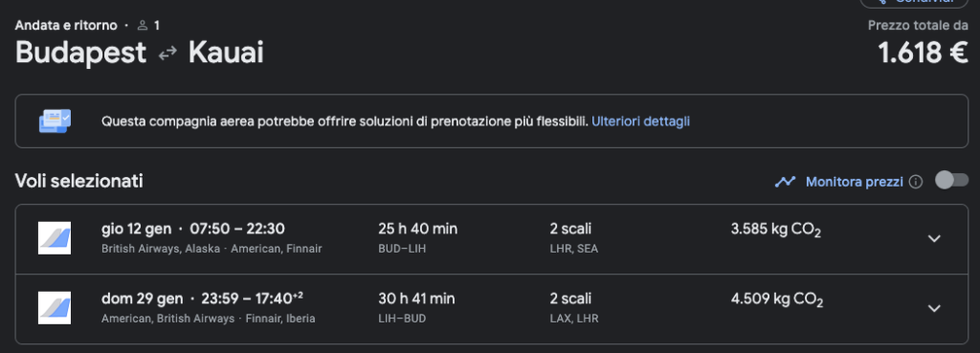Open the Ulteriori dettagli link
The width and height of the screenshot is (980, 353).
pyautogui.click(x=640, y=121)
